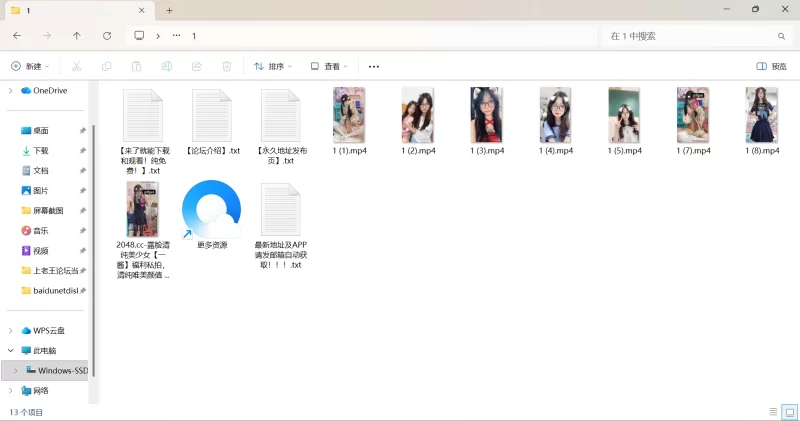
Task: Open the 查看 view dropdown
Action: coord(329,66)
